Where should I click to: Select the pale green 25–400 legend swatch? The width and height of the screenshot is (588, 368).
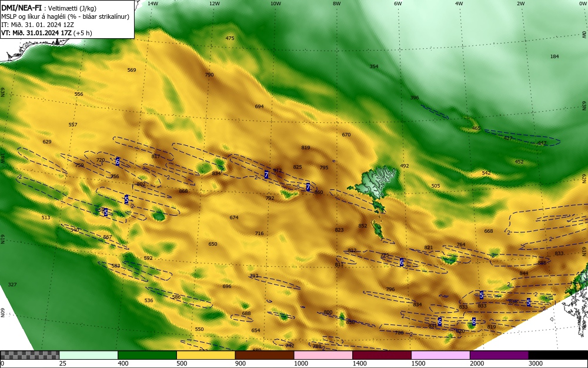[89, 355]
